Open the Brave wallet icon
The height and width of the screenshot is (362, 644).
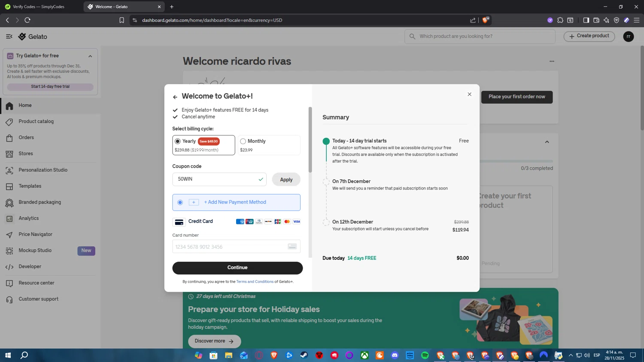click(596, 20)
